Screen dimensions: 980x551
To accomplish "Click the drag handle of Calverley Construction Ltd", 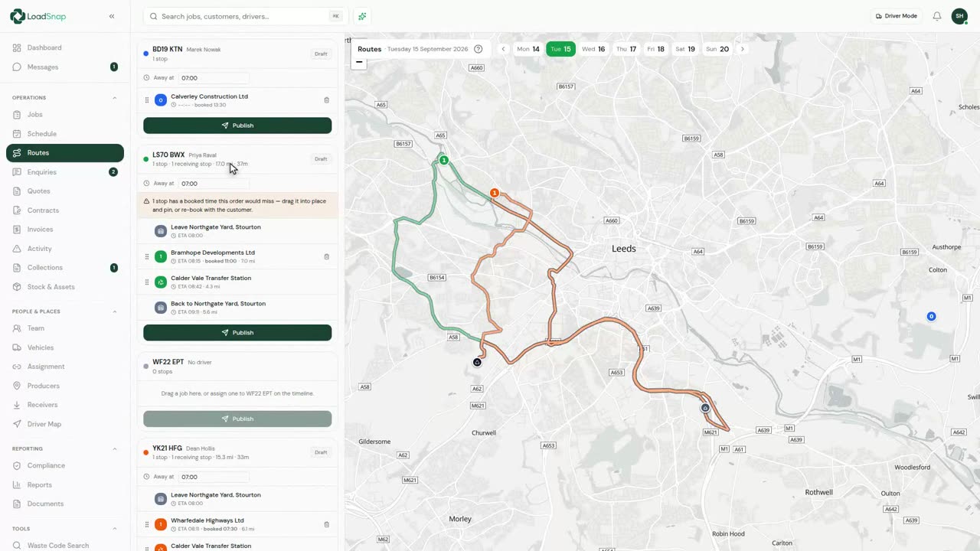I will [x=147, y=100].
